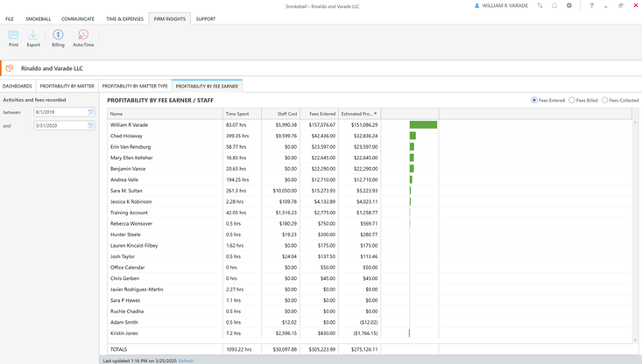Select the Office Calendar row
Screen dimensions: 642x364
pos(370,268)
